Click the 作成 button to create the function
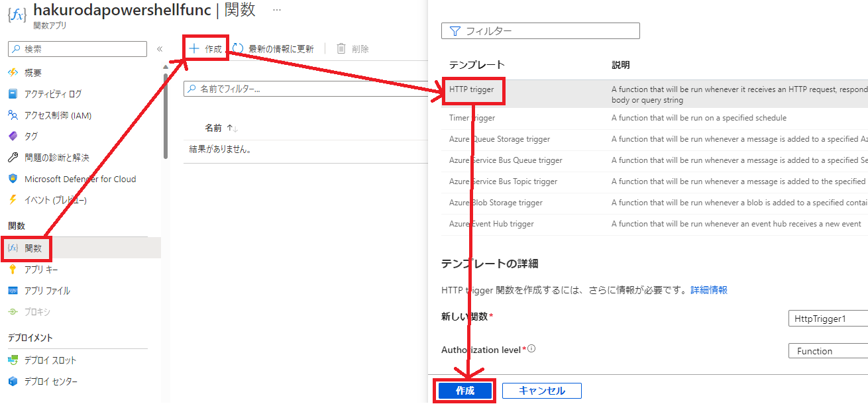This screenshot has width=868, height=406. click(464, 390)
